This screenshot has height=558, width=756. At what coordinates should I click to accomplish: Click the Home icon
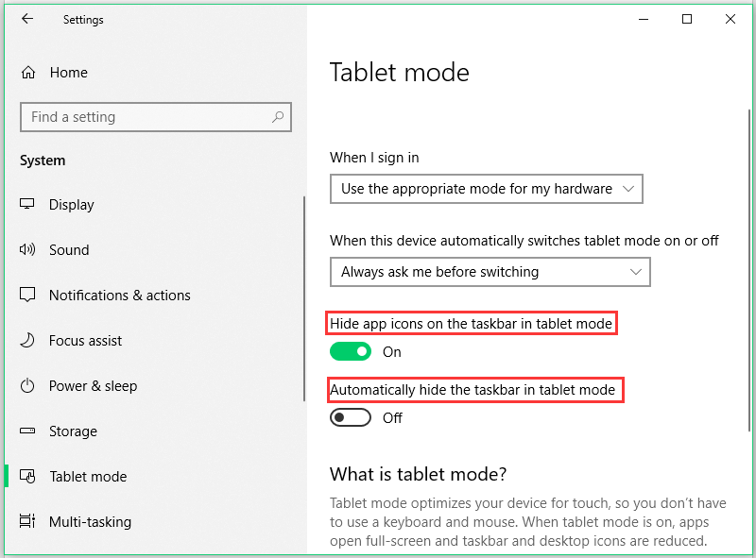(x=27, y=72)
